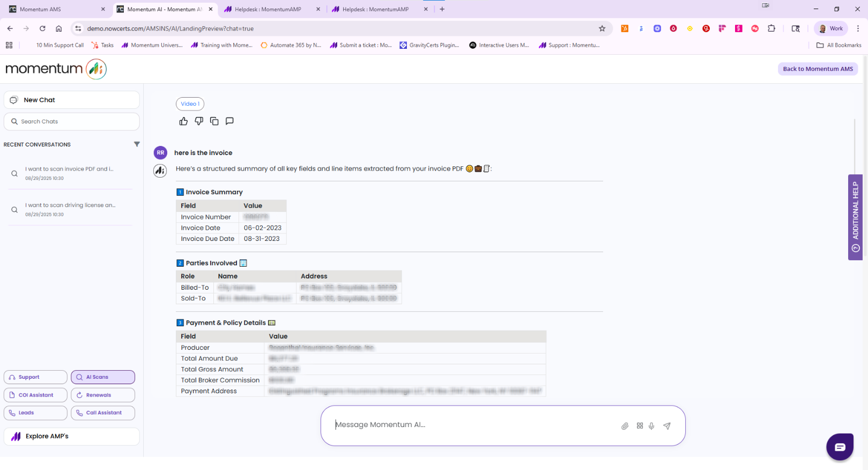
Task: Open the Momentum University bookmark
Action: pos(152,45)
